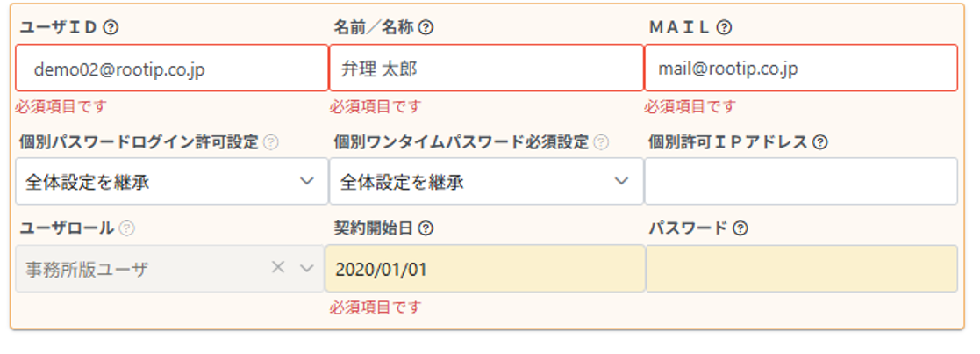Focus the name field containing 弁理 太郎
Screen dimensions: 980x354
point(486,69)
